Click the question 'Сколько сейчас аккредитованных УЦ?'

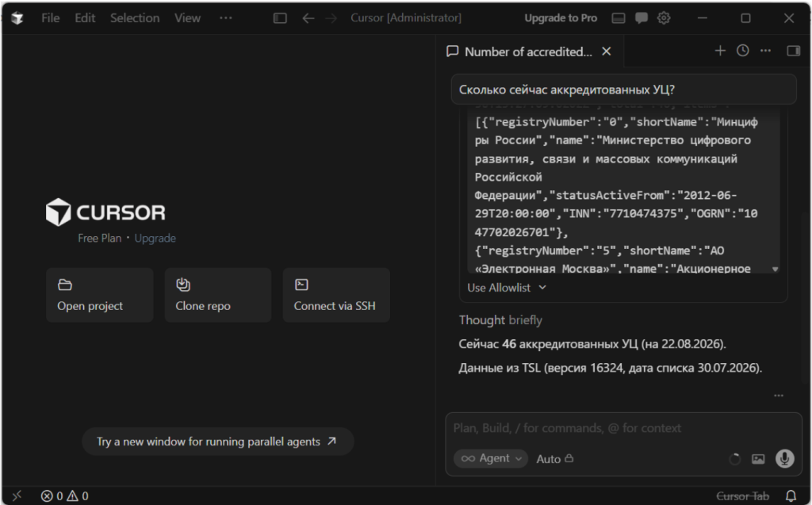pos(623,90)
